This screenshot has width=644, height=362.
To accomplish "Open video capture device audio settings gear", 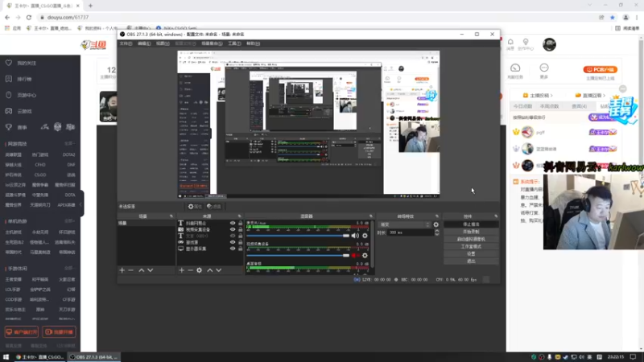I will pyautogui.click(x=365, y=255).
